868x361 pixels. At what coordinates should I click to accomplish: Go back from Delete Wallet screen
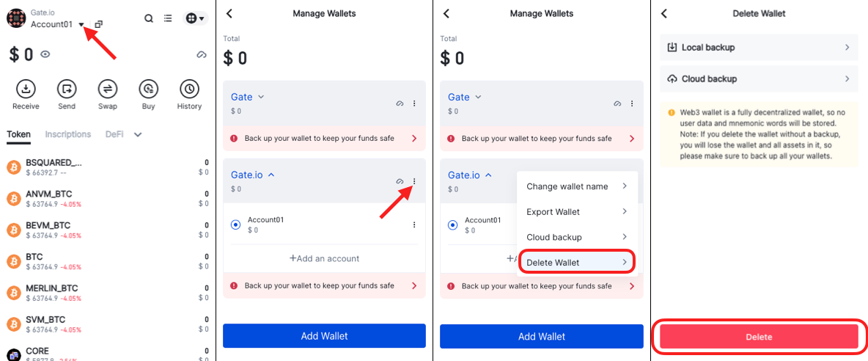(664, 13)
